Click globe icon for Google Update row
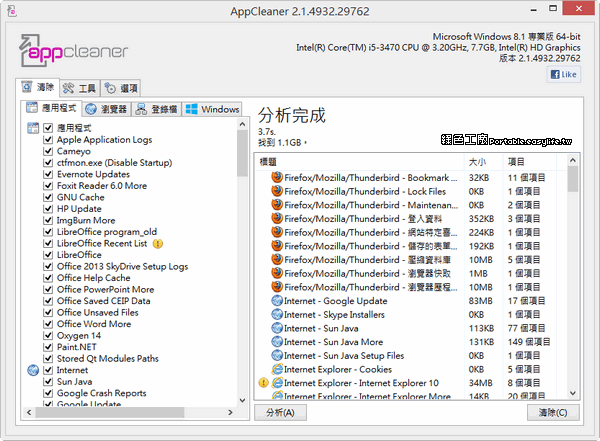The height and width of the screenshot is (441, 600). [277, 301]
